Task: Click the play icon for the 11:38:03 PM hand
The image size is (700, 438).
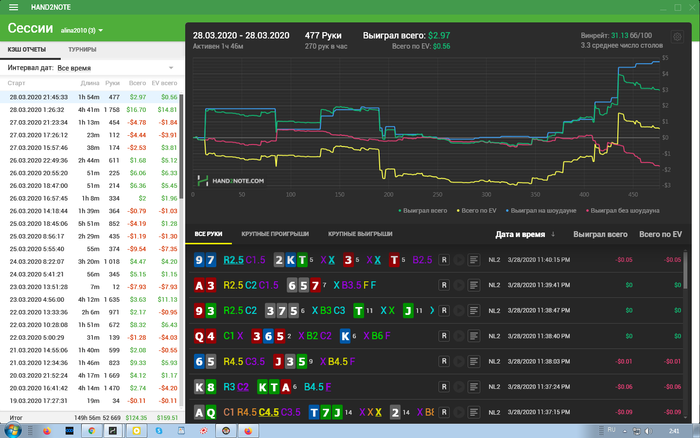Action: pyautogui.click(x=459, y=361)
